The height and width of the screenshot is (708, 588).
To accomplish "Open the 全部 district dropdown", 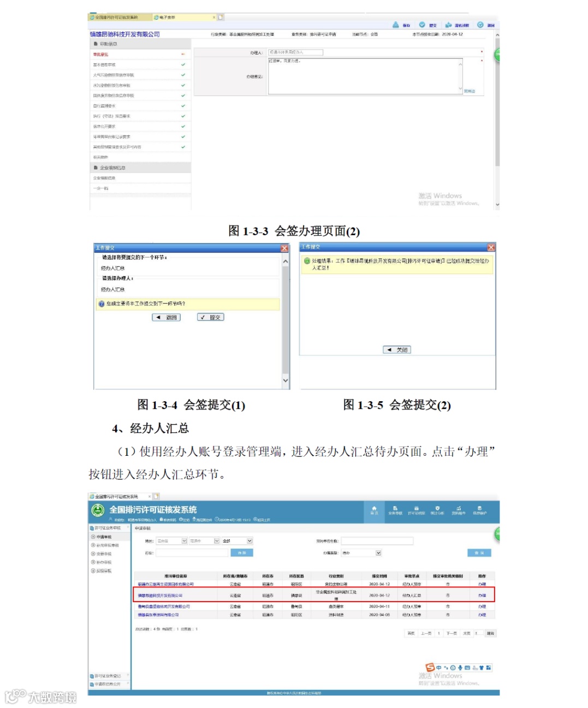I will (237, 541).
